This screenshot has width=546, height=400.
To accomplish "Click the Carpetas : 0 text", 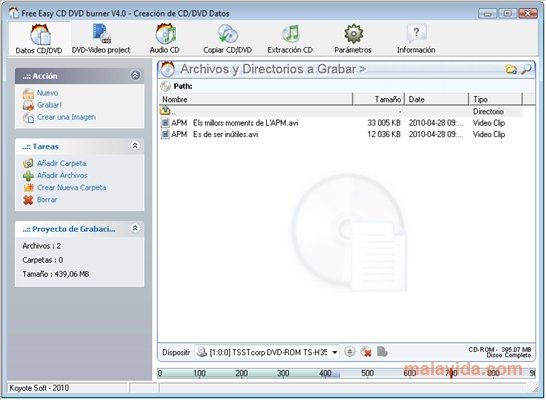I will 43,260.
